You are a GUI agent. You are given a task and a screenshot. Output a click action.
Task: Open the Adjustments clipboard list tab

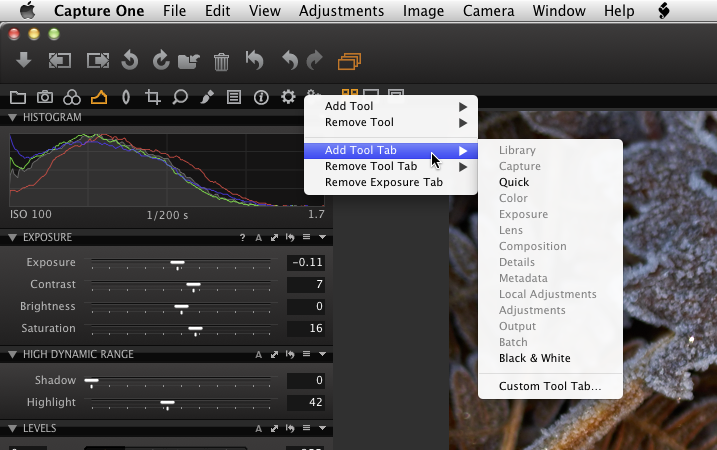[x=234, y=97]
